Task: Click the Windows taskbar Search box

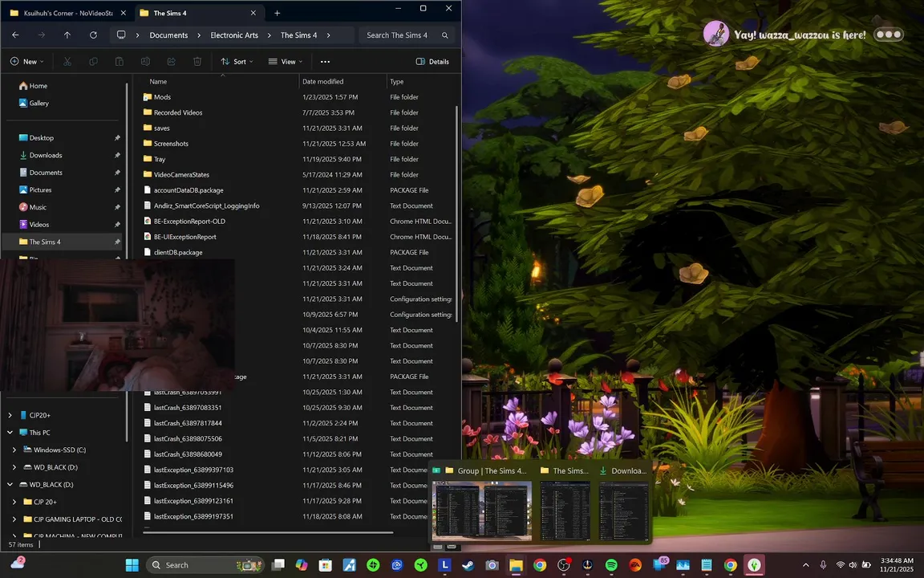Action: (x=205, y=565)
